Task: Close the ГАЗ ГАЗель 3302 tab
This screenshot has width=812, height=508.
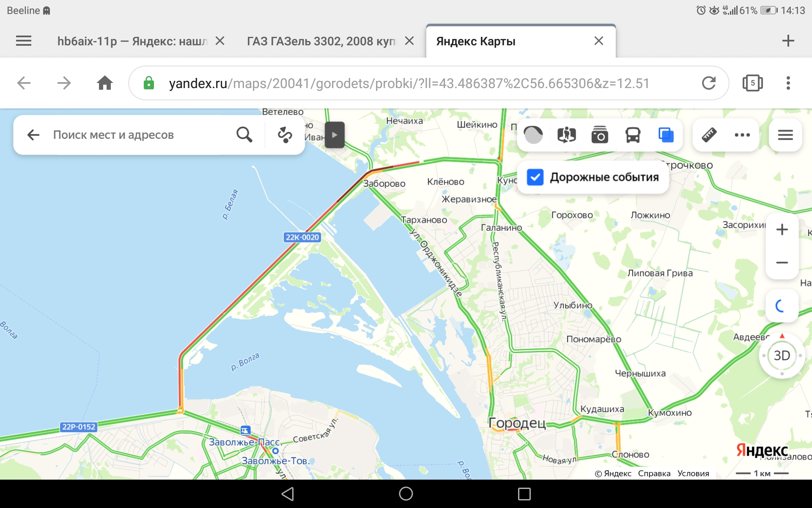Action: tap(409, 41)
